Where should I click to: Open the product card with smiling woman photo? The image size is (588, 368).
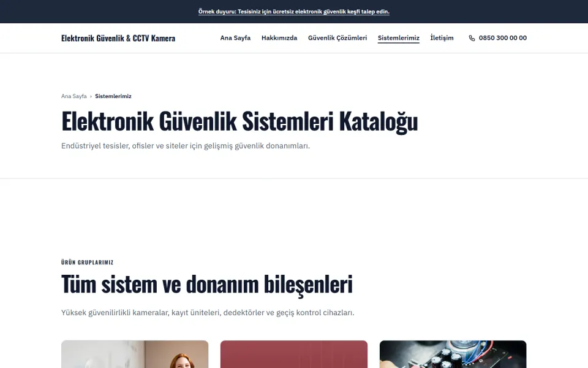[135, 354]
